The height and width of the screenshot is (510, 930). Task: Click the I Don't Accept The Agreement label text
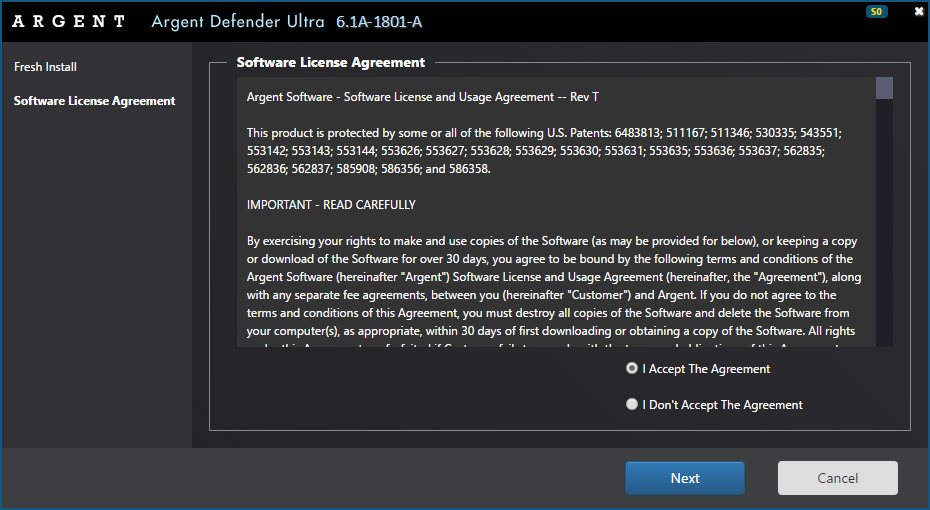pyautogui.click(x=722, y=405)
